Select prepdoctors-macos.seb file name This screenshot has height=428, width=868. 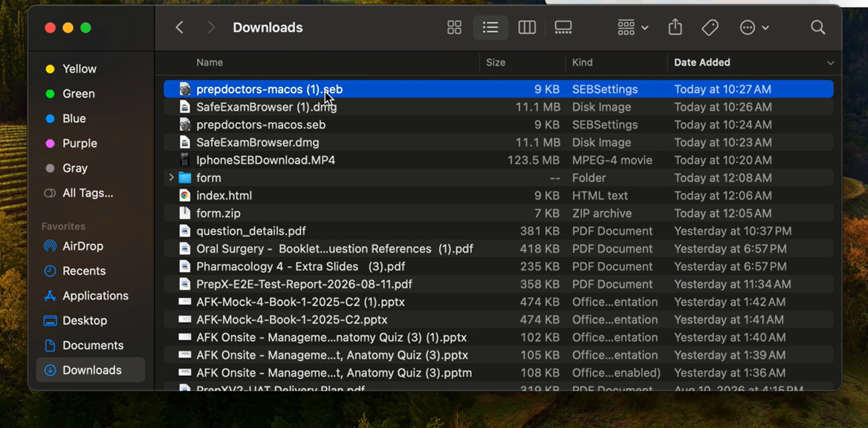pos(261,125)
